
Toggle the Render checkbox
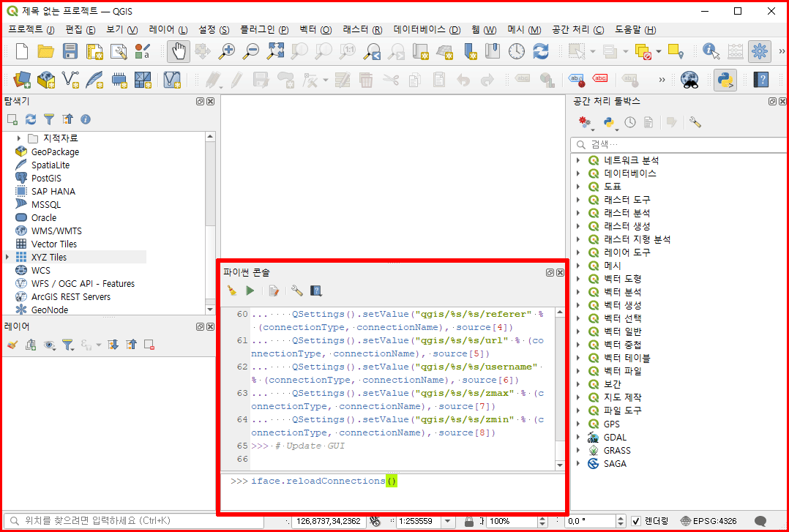636,521
